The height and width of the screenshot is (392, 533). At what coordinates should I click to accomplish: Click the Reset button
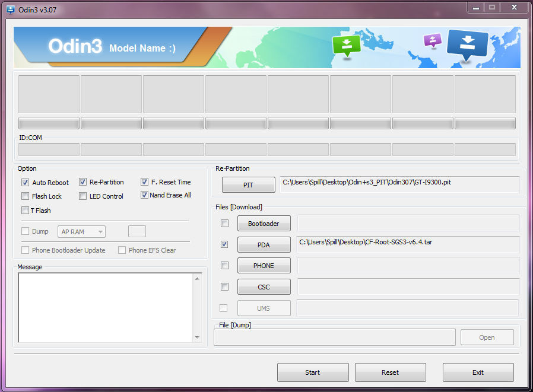click(x=390, y=372)
